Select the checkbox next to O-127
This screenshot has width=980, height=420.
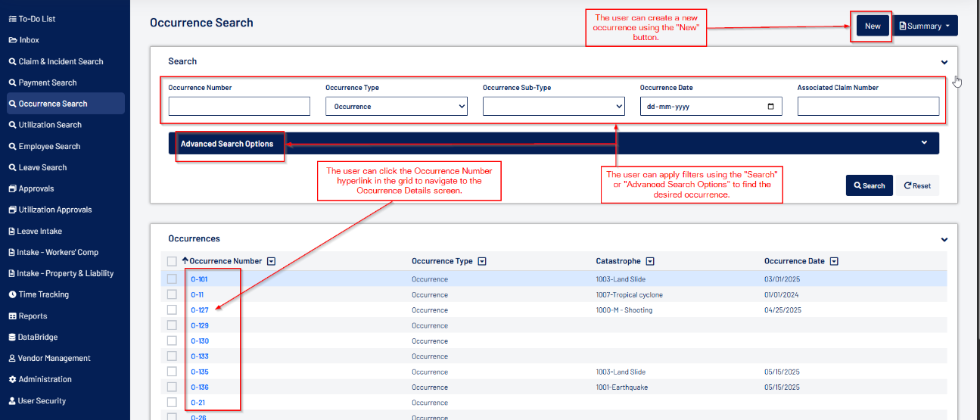tap(172, 310)
